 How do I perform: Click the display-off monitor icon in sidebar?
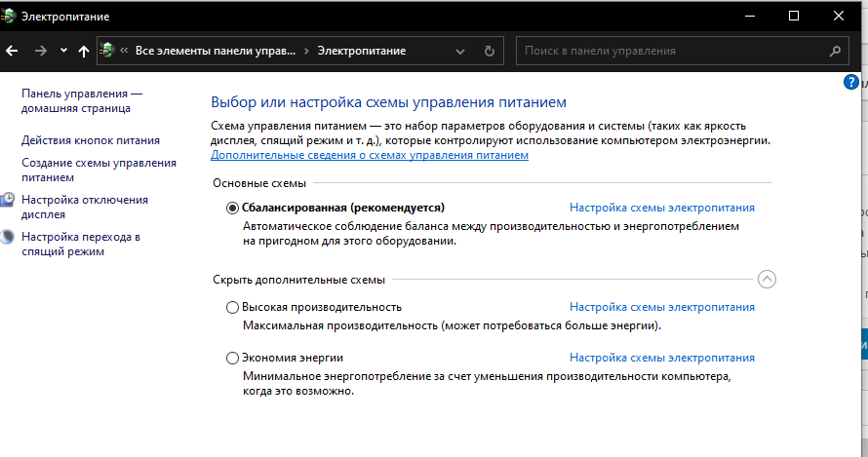pyautogui.click(x=7, y=200)
